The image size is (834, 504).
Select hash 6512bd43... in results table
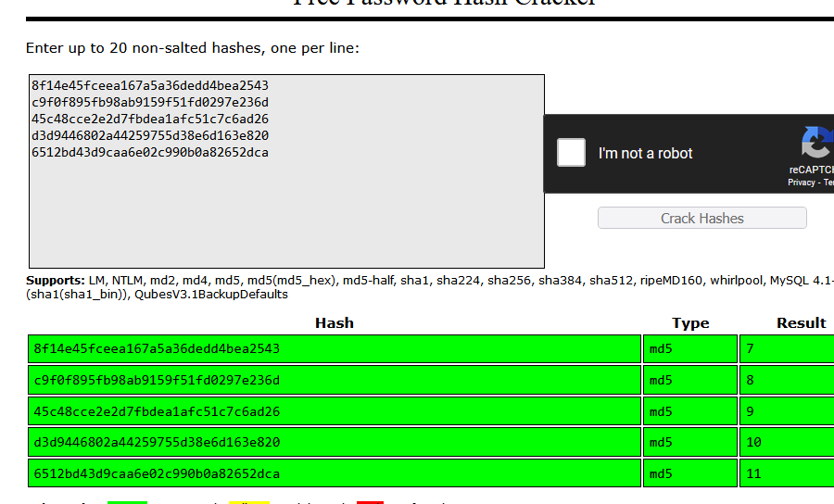(x=157, y=473)
